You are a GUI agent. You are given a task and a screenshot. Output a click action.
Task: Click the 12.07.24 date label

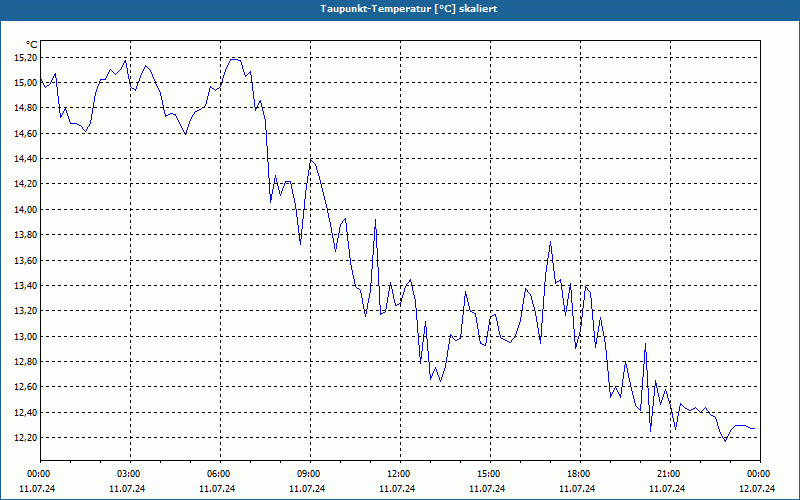(757, 489)
